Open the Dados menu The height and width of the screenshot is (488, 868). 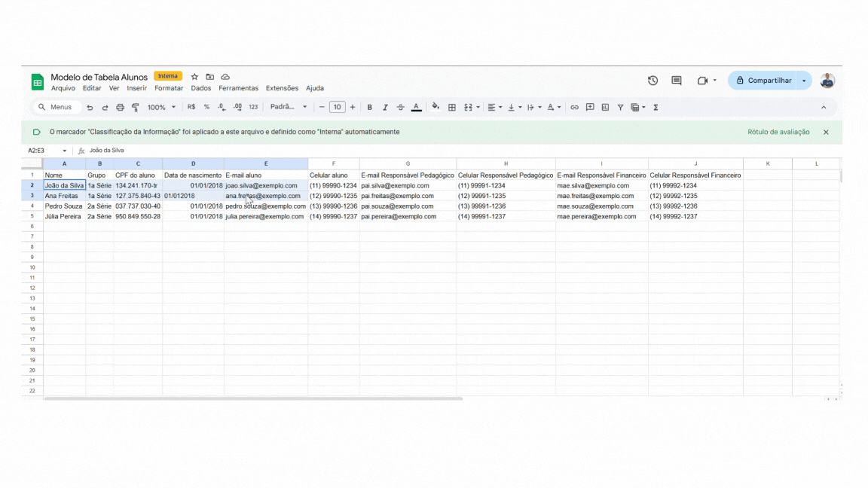(201, 88)
